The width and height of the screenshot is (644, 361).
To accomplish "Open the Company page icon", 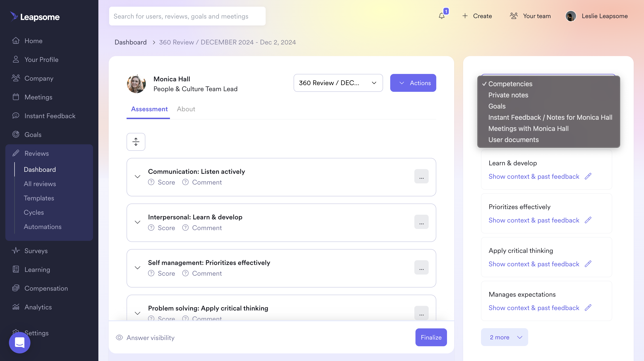I will click(16, 78).
